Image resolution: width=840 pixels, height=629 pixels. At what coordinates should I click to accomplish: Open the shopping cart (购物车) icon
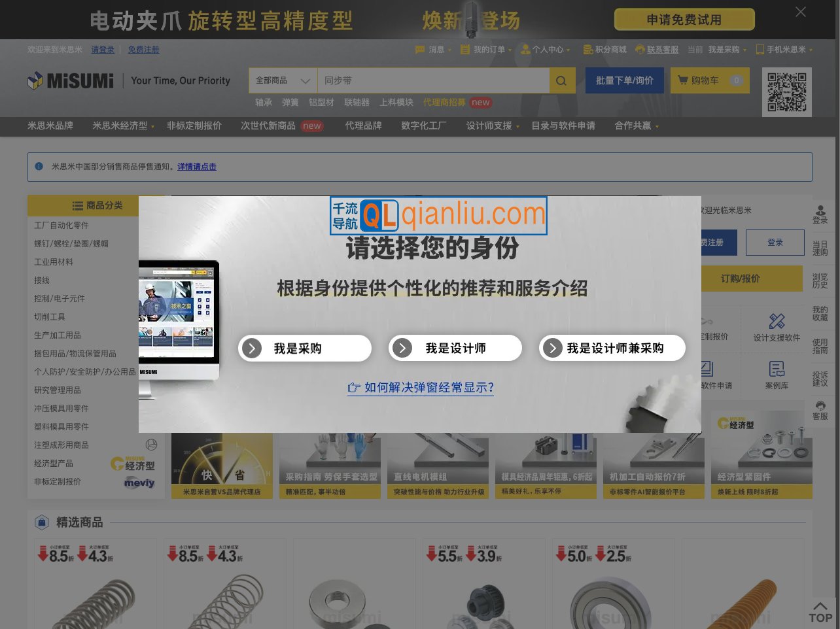coord(684,80)
